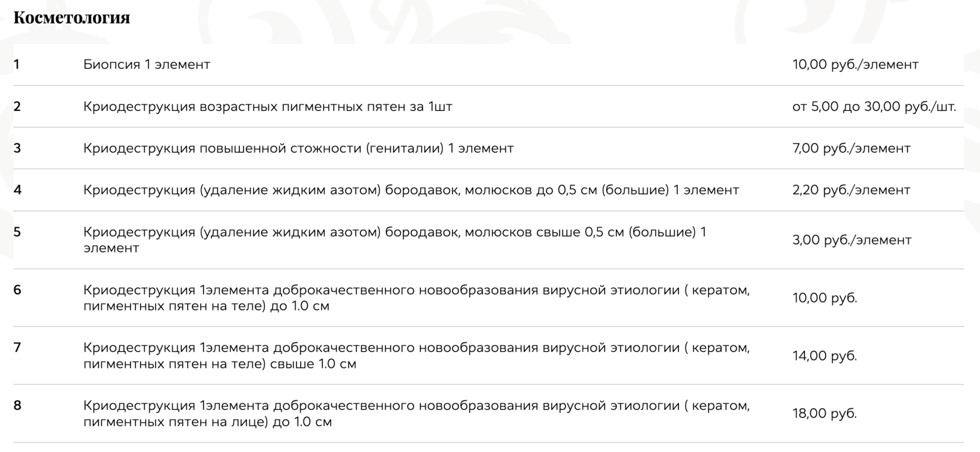Click the price "2,20 руб./элемент"
This screenshot has height=452, width=980.
click(850, 190)
